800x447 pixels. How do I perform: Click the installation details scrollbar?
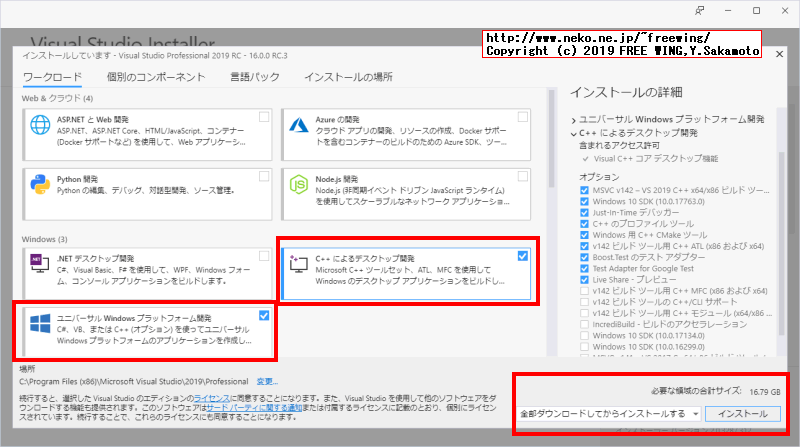tap(781, 244)
